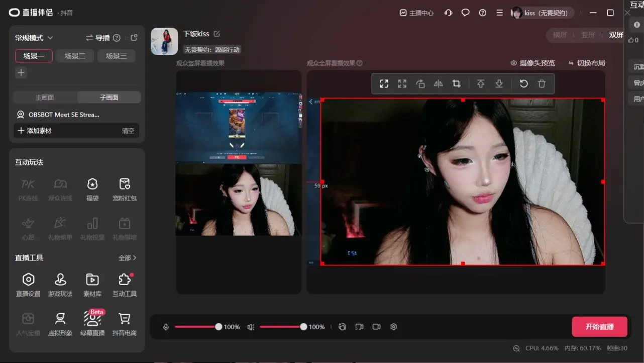This screenshot has height=363, width=644.
Task: Expand 全部 live tools list
Action: coord(128,258)
